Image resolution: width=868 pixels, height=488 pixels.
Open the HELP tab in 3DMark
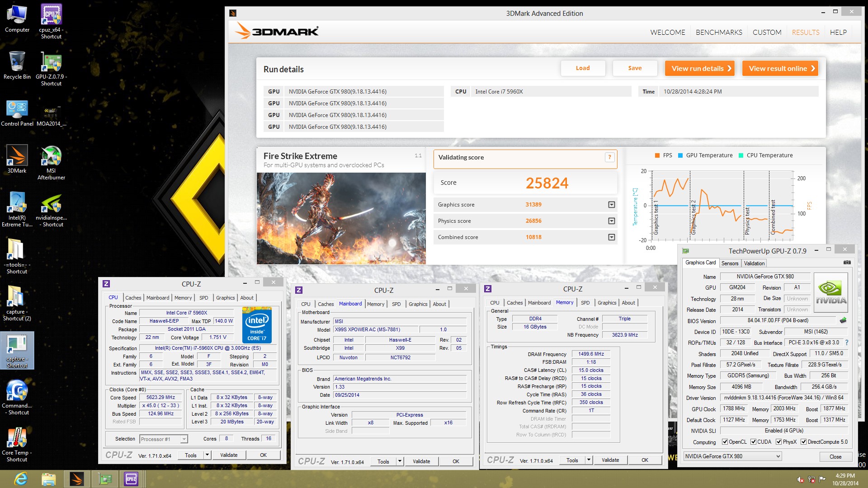[x=838, y=33]
